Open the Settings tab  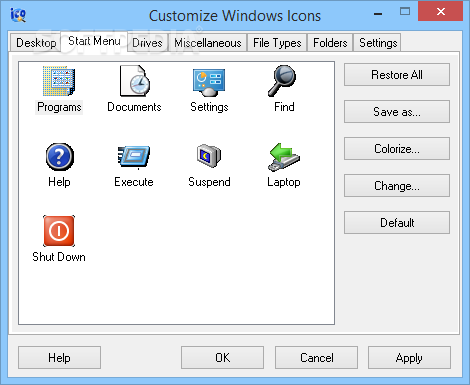coord(378,43)
